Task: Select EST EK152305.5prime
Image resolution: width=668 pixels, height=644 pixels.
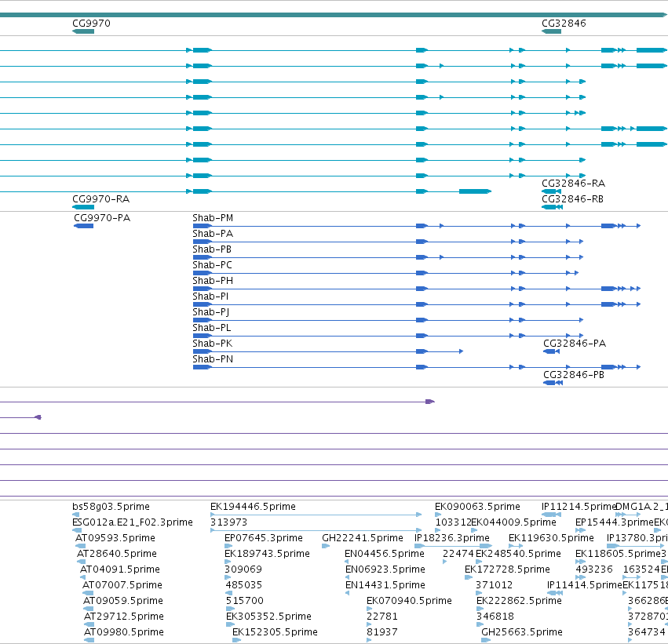Action: point(275,632)
